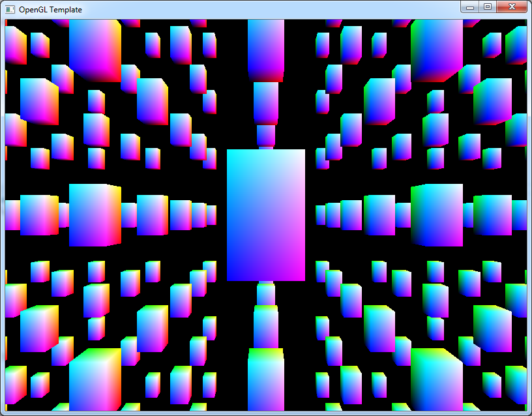Click the maximize icon on the title bar
This screenshot has height=416, width=532.
tap(486, 7)
